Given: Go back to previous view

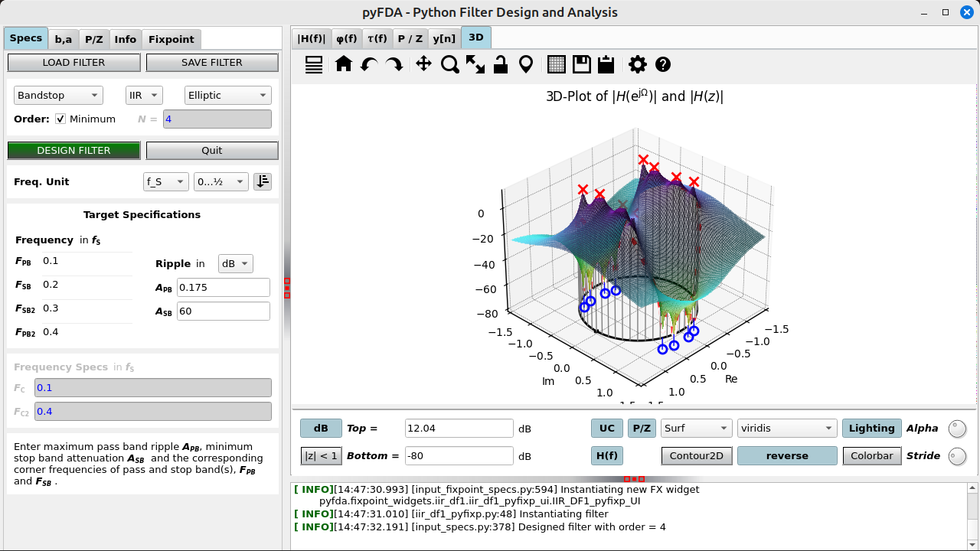Looking at the screenshot, I should coord(368,65).
